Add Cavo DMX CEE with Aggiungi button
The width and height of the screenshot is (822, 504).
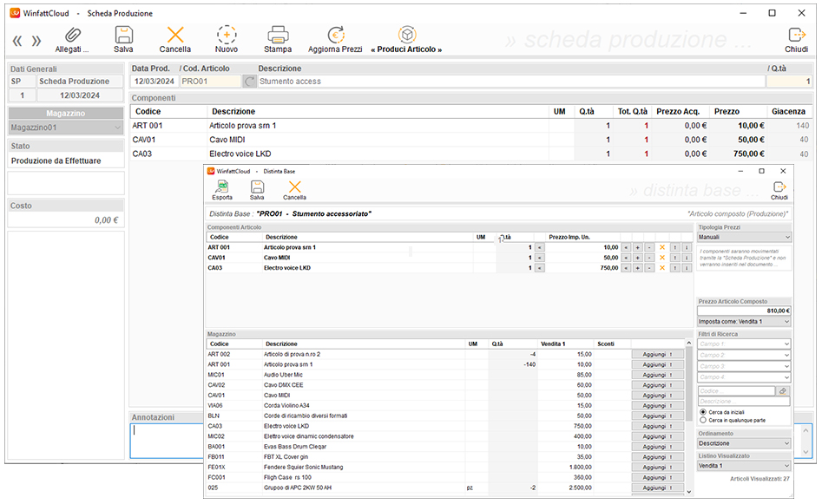coord(658,385)
